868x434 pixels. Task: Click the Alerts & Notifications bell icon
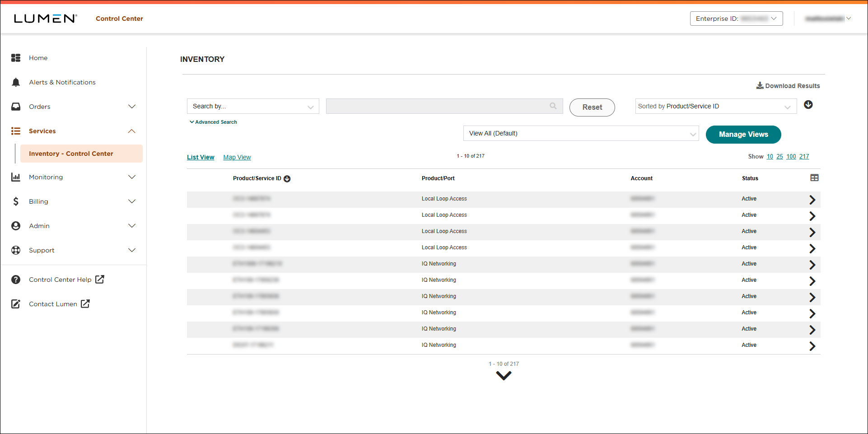coord(16,82)
